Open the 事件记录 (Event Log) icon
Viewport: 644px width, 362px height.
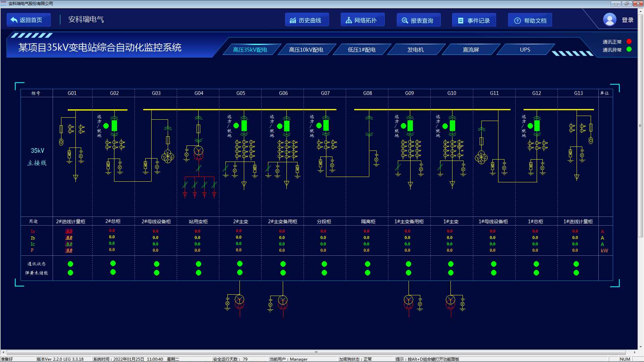pyautogui.click(x=476, y=19)
